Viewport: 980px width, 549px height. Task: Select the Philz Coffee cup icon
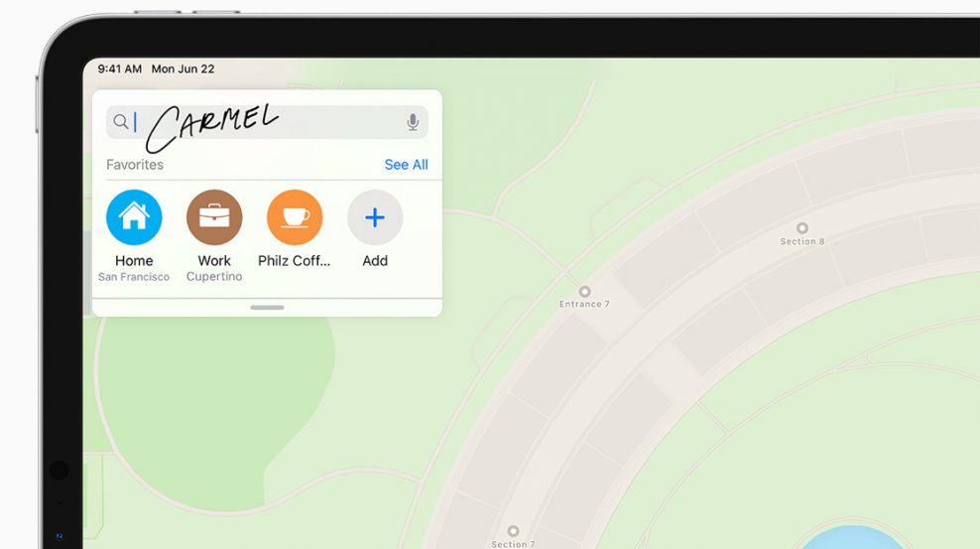pos(295,217)
